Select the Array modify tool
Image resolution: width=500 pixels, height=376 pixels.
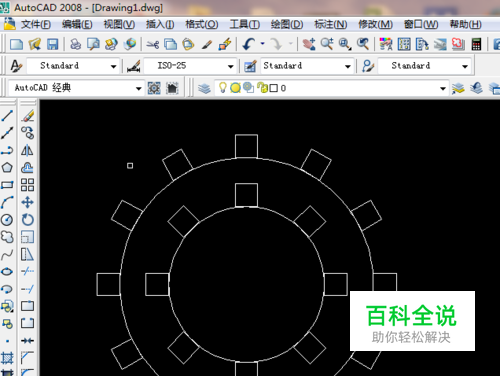[x=28, y=185]
